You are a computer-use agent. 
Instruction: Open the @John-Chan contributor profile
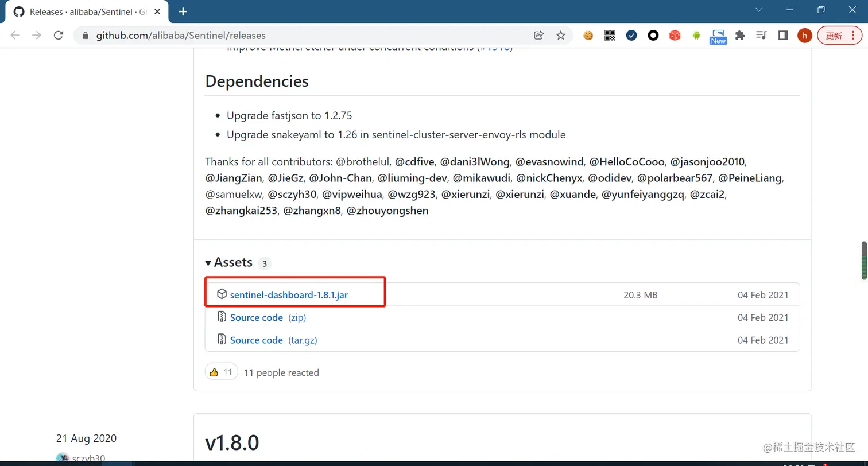(340, 178)
